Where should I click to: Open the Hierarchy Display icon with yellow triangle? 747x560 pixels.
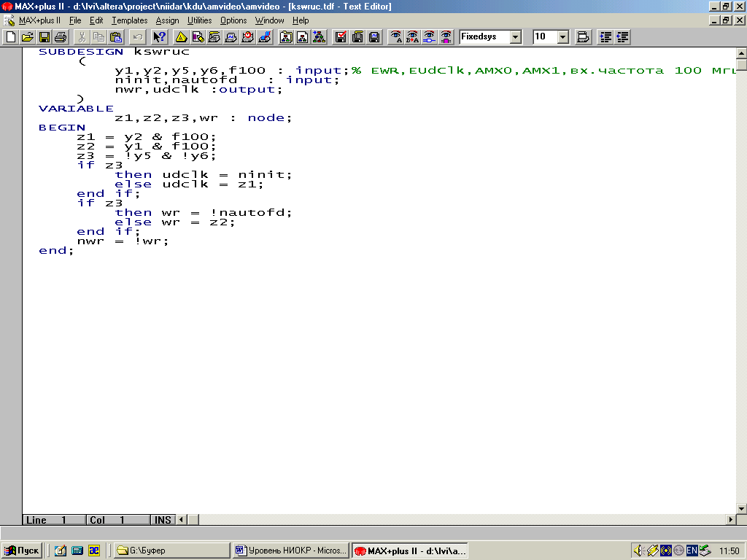(x=181, y=36)
